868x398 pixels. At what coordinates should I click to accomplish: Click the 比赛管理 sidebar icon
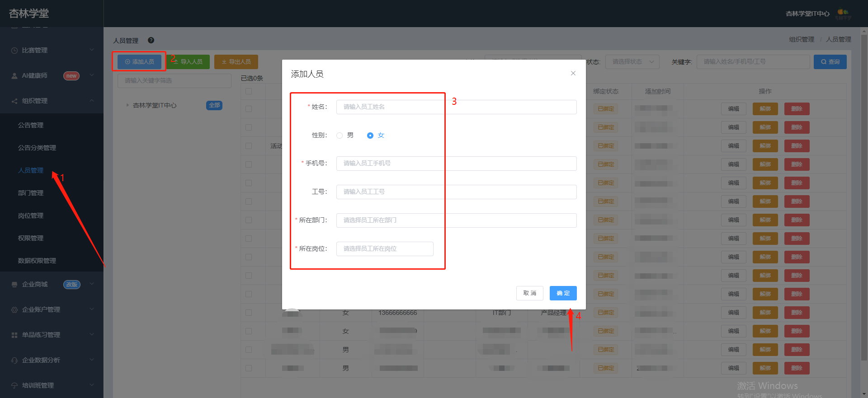tap(14, 50)
